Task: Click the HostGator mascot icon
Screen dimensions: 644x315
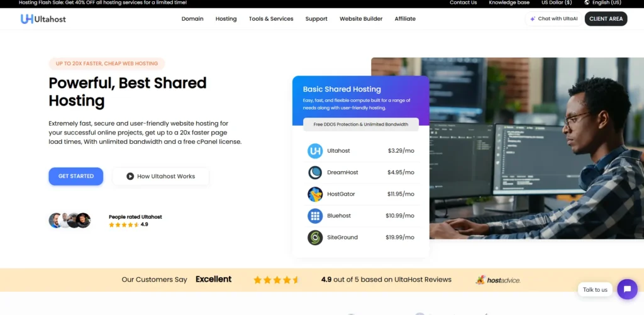Action: pos(315,194)
